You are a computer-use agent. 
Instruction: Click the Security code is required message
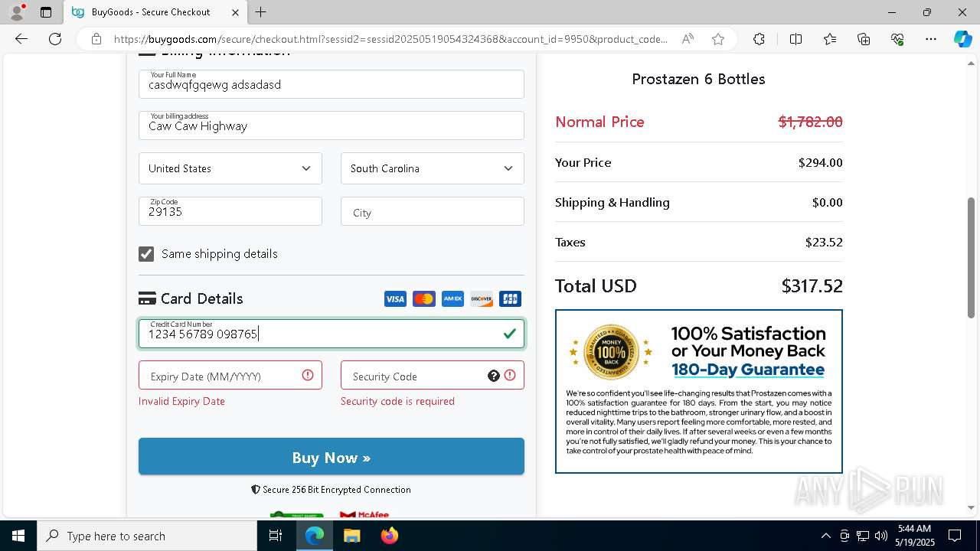click(397, 401)
